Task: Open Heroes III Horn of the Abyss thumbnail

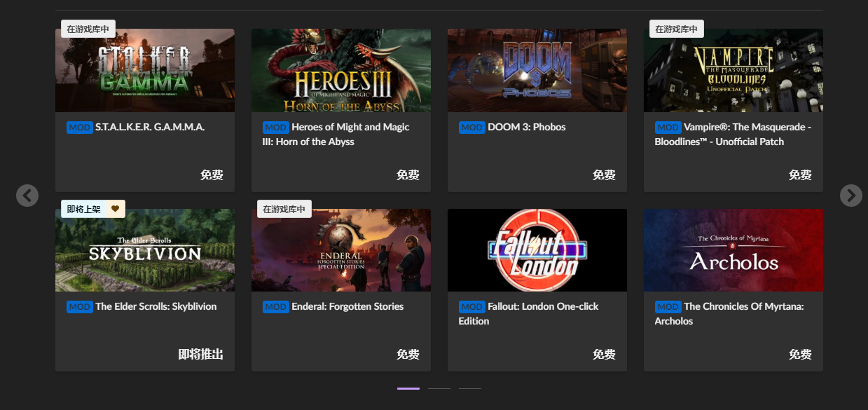Action: tap(341, 70)
